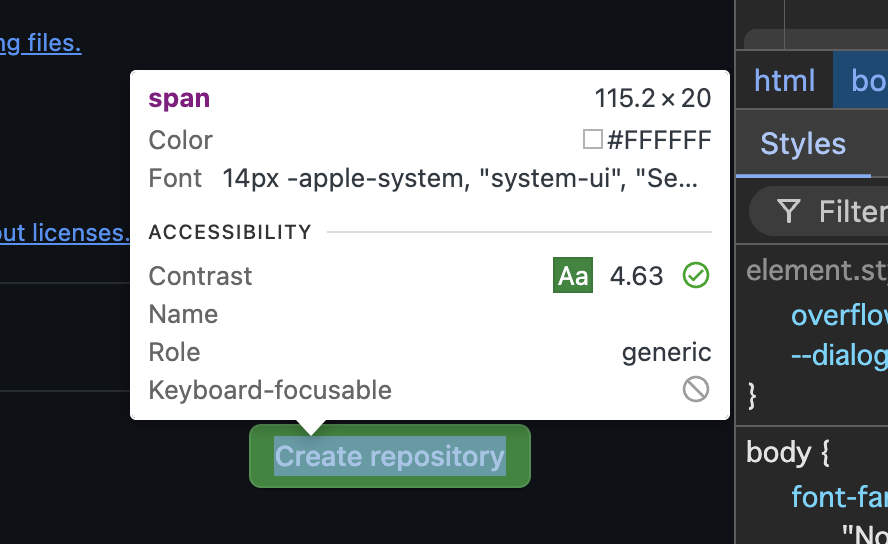Image resolution: width=888 pixels, height=544 pixels.
Task: Switch to the Styles tab
Action: click(x=803, y=144)
